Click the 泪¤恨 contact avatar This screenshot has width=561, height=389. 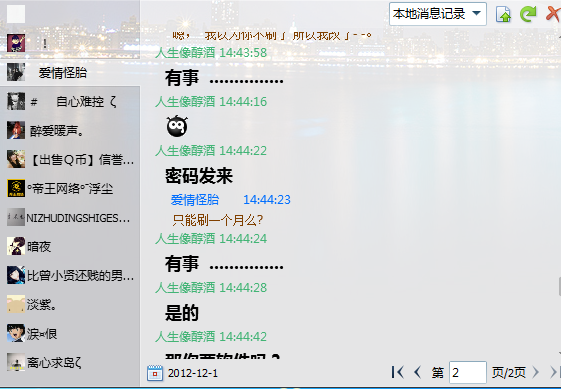(x=16, y=333)
